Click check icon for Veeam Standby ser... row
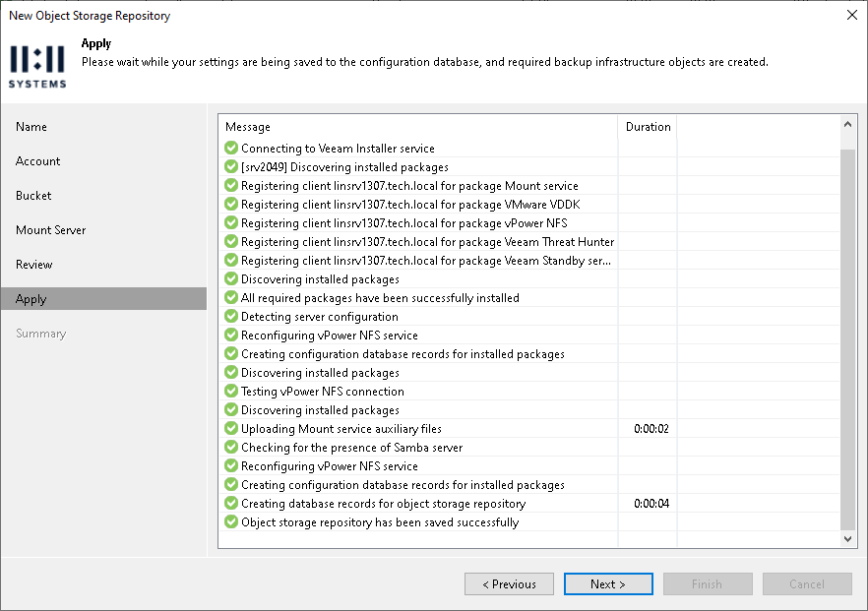The image size is (868, 611). point(231,260)
